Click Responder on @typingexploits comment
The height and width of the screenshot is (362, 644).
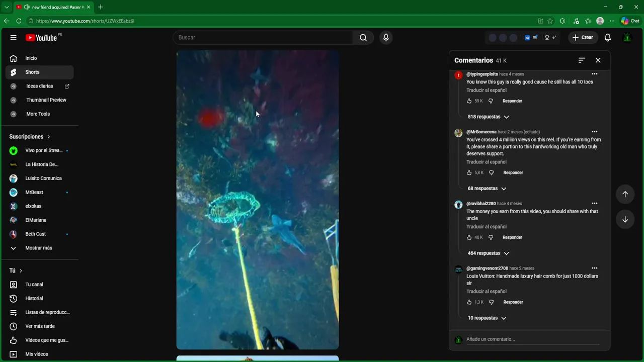(x=512, y=101)
